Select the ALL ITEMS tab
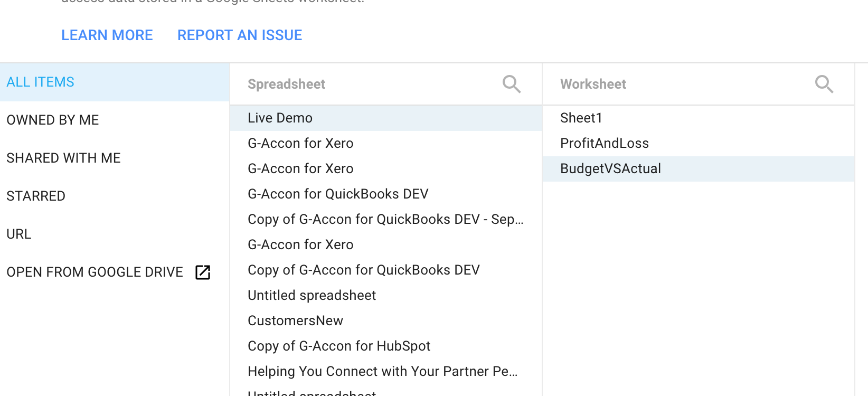 [41, 82]
